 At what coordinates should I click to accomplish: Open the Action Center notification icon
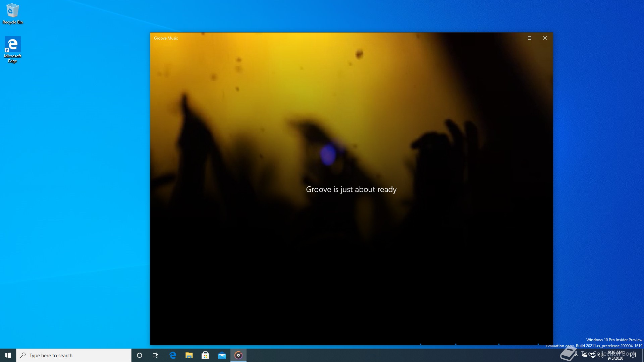[x=633, y=355]
